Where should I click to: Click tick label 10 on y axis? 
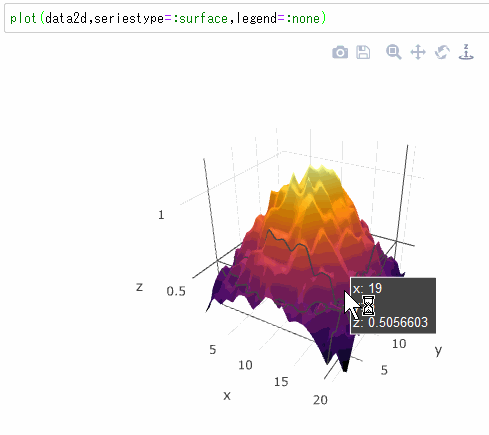click(x=399, y=344)
